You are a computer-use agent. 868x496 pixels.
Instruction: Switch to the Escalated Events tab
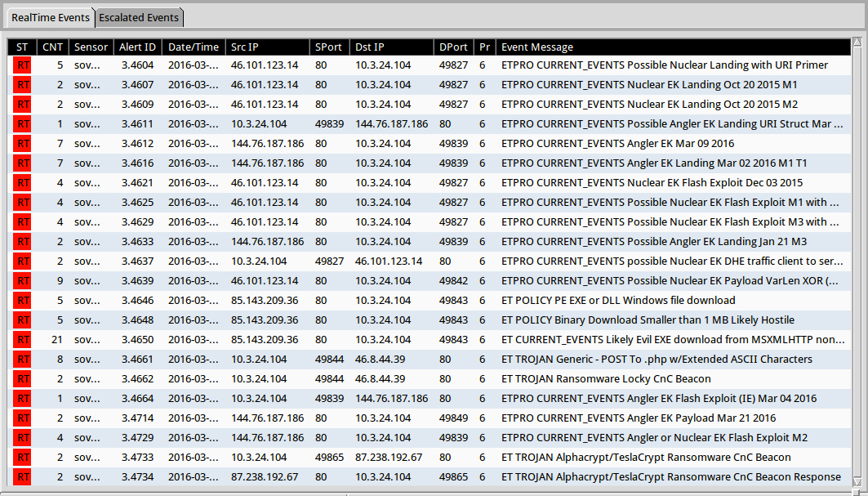(x=139, y=17)
